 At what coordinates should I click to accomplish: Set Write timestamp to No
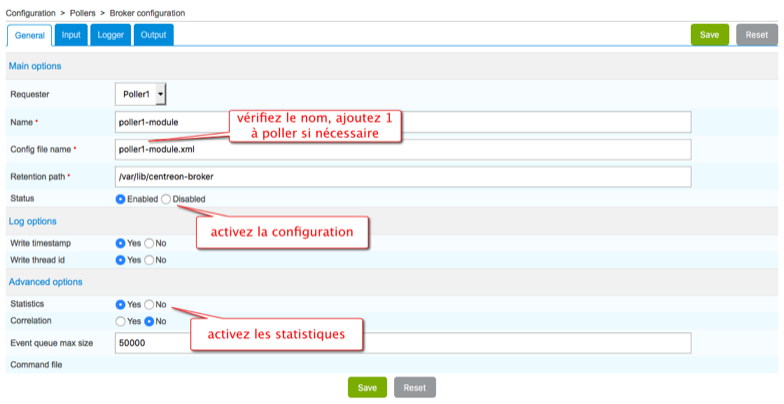(x=149, y=243)
